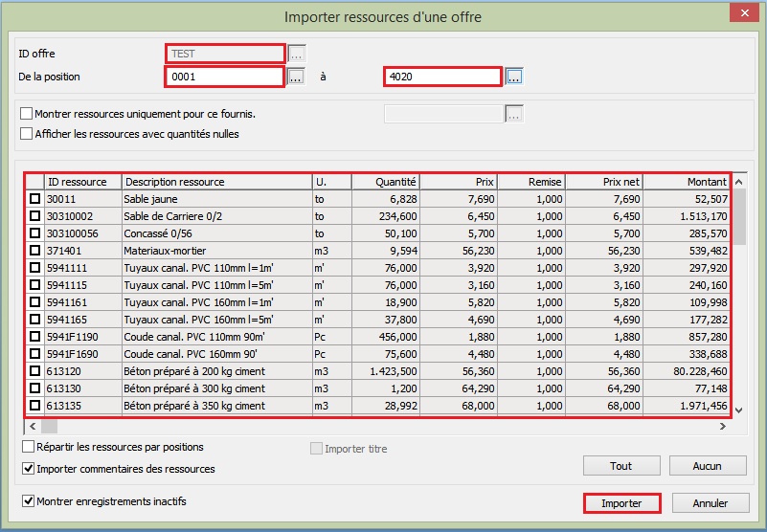Image resolution: width=767 pixels, height=532 pixels.
Task: Select row 613135 Béton préparé 350 kg
Action: pyautogui.click(x=34, y=406)
